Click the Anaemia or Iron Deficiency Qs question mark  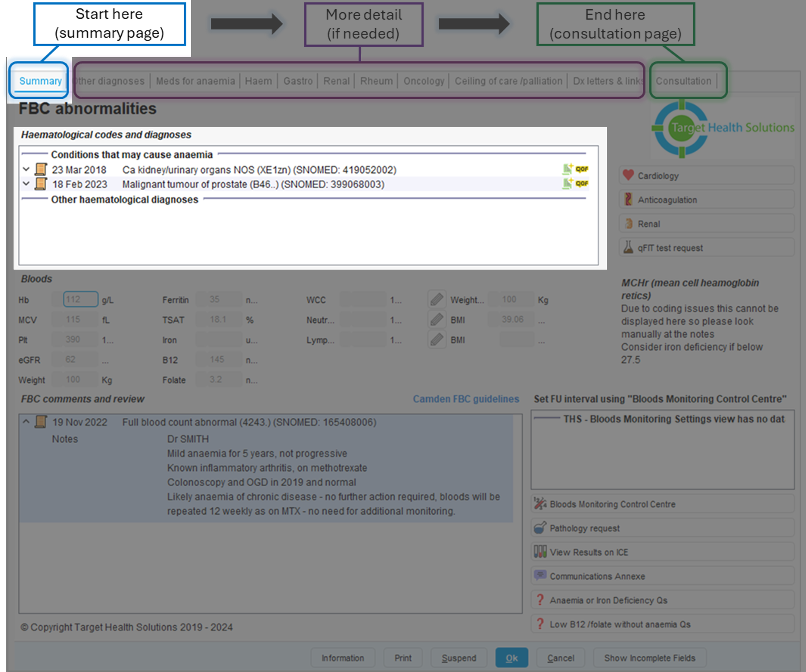click(x=540, y=600)
